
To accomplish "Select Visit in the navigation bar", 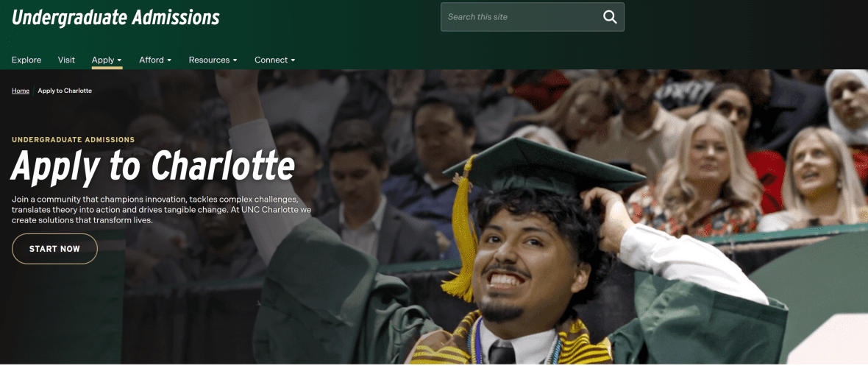I will pyautogui.click(x=66, y=60).
